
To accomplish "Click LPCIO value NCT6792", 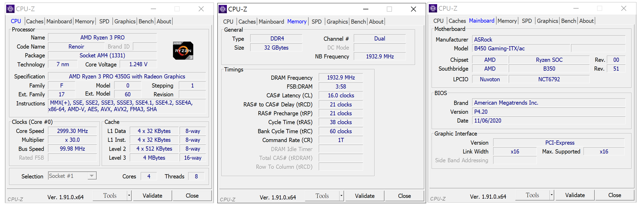I will point(549,79).
